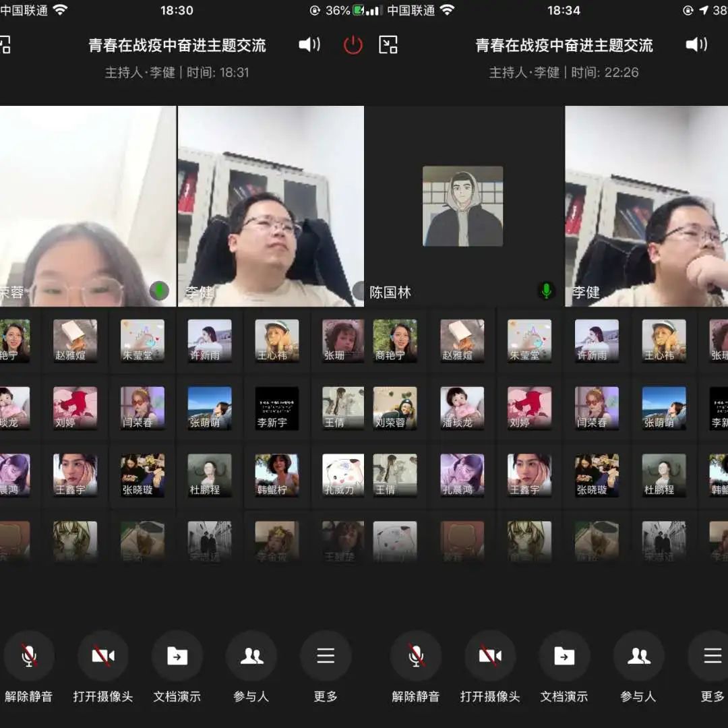
Task: Toggle 解除静音 microphone in left screenshot
Action: click(29, 656)
